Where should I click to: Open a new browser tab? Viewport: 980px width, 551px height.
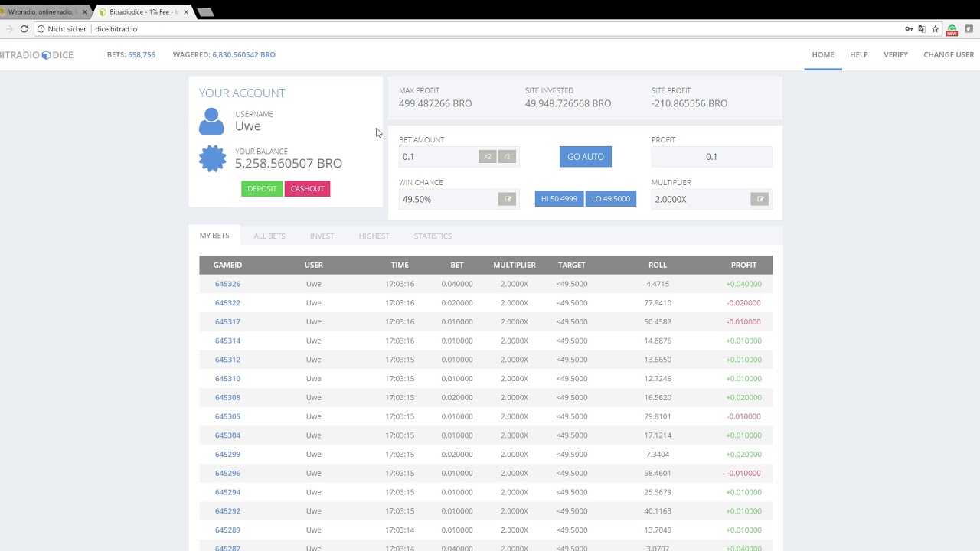click(205, 12)
